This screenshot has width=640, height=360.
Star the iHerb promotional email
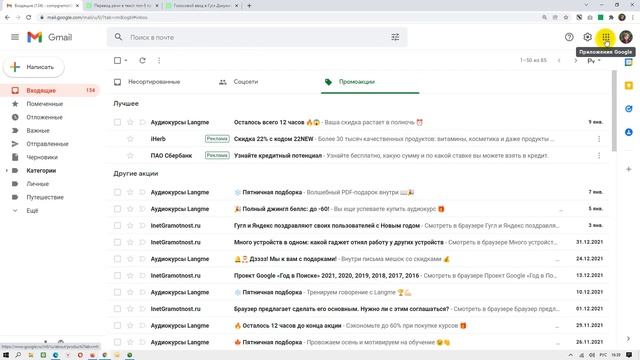pos(130,139)
